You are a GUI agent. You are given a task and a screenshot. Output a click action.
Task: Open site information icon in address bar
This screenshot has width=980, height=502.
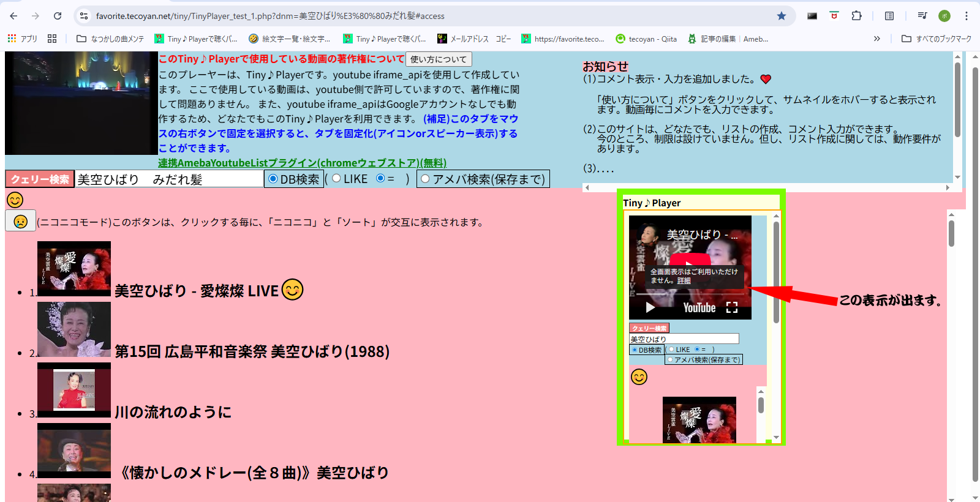tap(84, 16)
